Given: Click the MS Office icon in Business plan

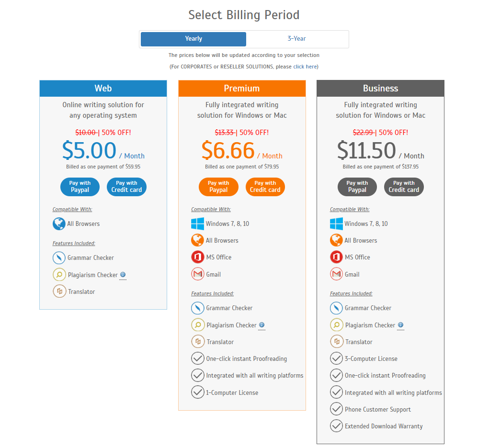Looking at the screenshot, I should [x=336, y=257].
